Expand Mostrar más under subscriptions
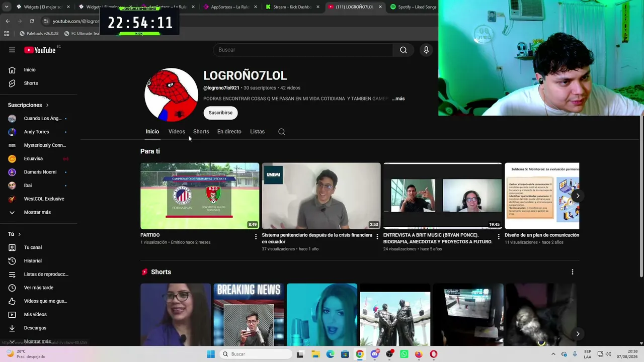 pyautogui.click(x=38, y=212)
